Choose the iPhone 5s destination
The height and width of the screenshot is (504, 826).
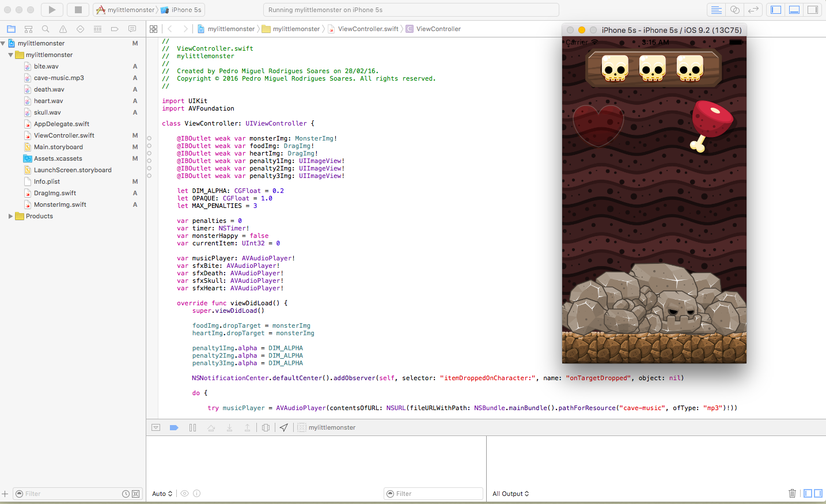[x=181, y=10]
